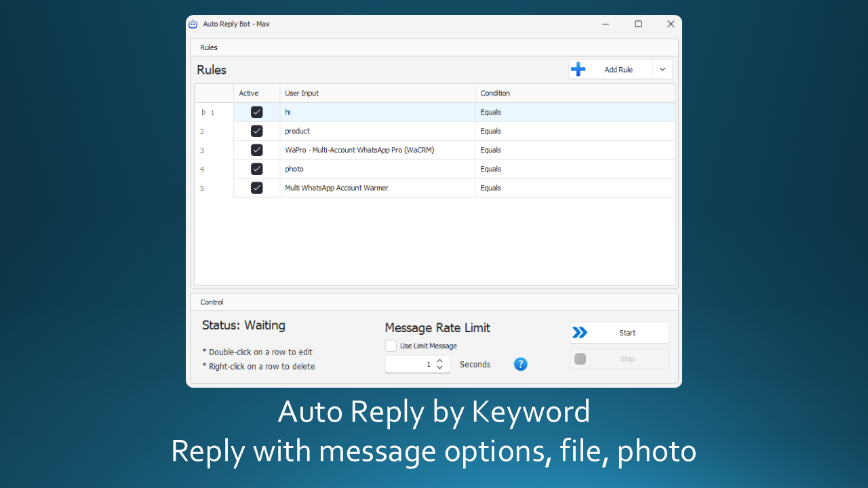This screenshot has width=868, height=488.
Task: Click the Rules section tab
Action: click(208, 47)
